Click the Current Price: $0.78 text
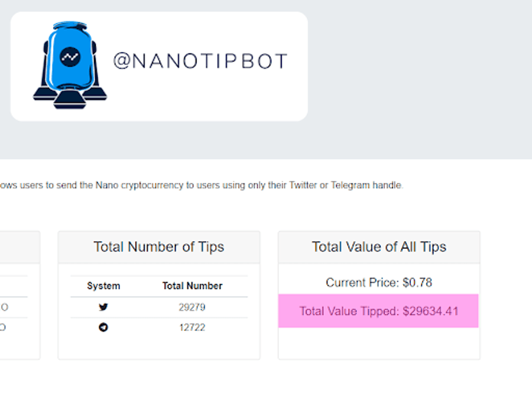 379,283
